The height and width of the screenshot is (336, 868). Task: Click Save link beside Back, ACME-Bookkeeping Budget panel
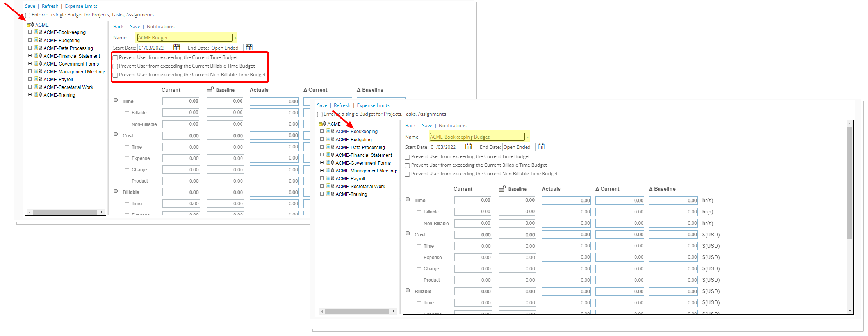[x=427, y=126]
